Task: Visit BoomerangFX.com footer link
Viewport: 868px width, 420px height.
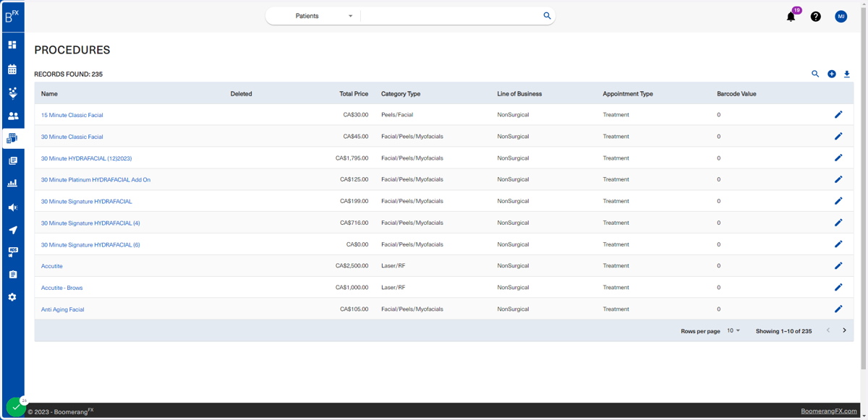Action: click(x=828, y=411)
